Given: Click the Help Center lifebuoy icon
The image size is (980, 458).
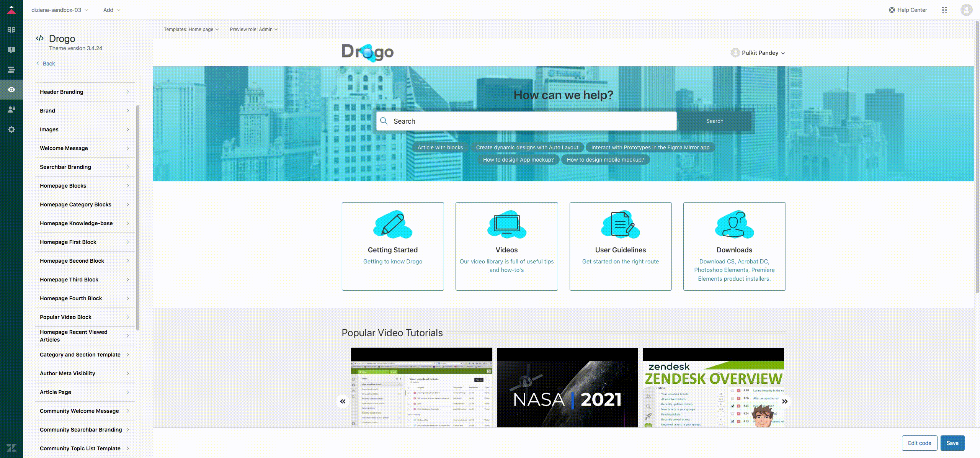Looking at the screenshot, I should (892, 10).
